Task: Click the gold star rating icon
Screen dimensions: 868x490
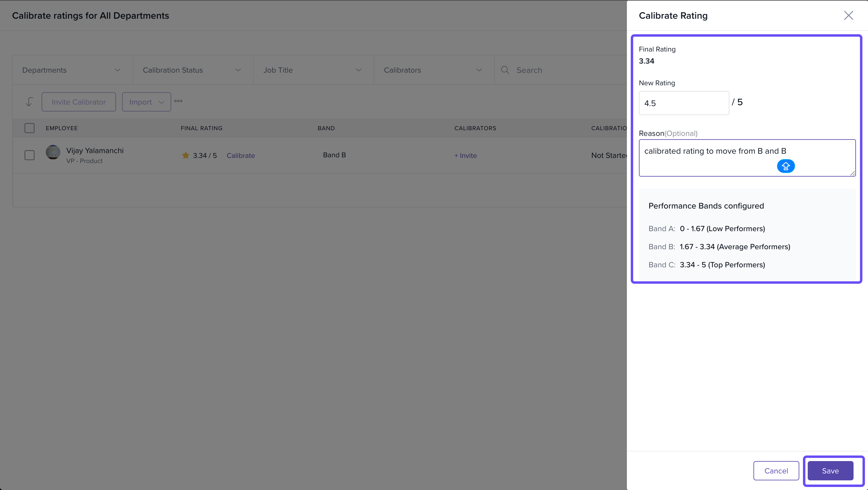Action: pos(185,155)
